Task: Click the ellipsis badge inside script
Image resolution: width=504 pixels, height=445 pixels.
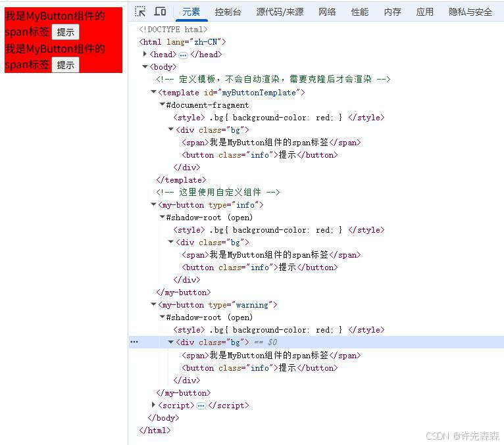Action: pyautogui.click(x=201, y=406)
